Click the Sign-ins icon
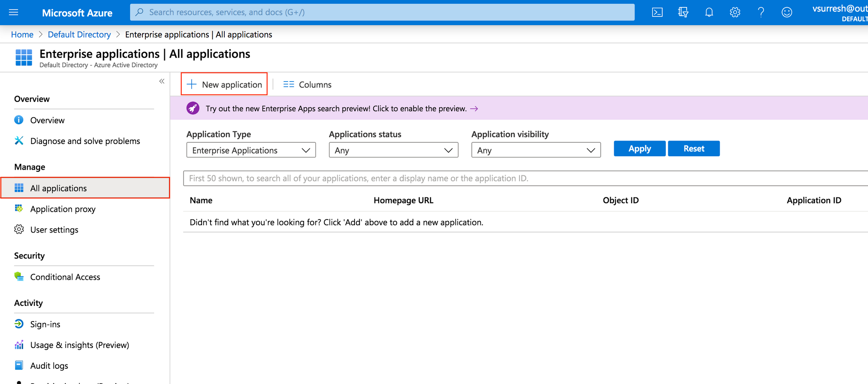 (x=19, y=324)
